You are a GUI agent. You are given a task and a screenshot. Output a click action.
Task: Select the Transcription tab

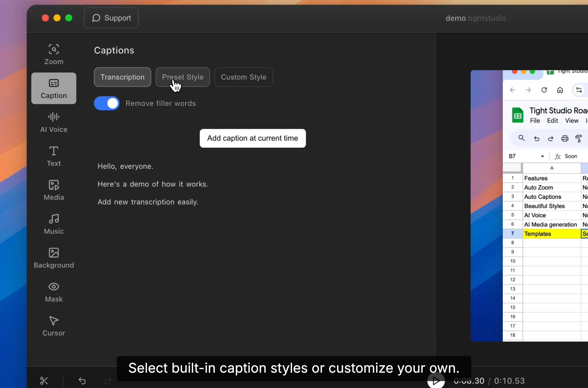tap(122, 77)
